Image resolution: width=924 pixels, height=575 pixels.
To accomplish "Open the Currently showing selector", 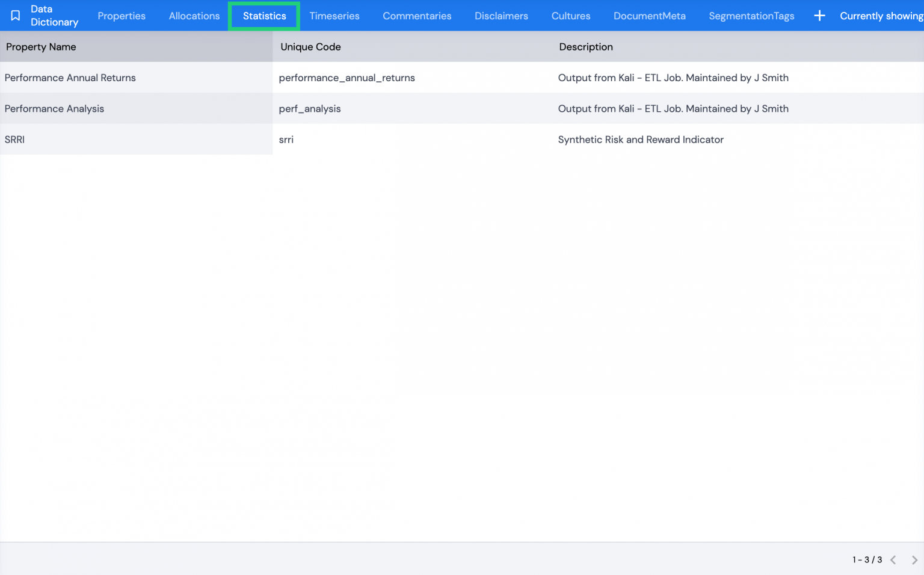I will (881, 16).
